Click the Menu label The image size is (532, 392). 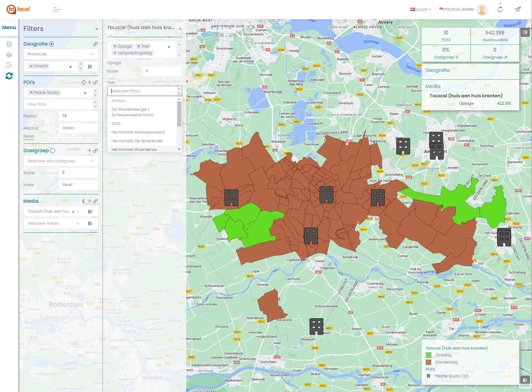[x=9, y=28]
